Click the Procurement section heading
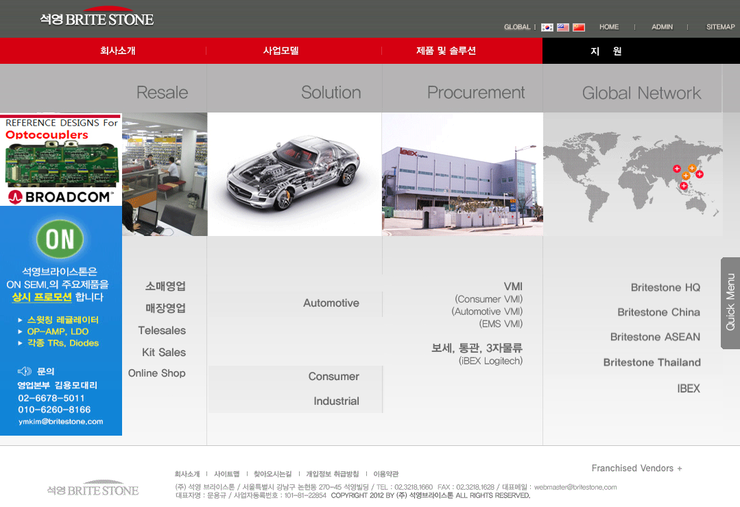Image resolution: width=740 pixels, height=507 pixels. pos(476,93)
